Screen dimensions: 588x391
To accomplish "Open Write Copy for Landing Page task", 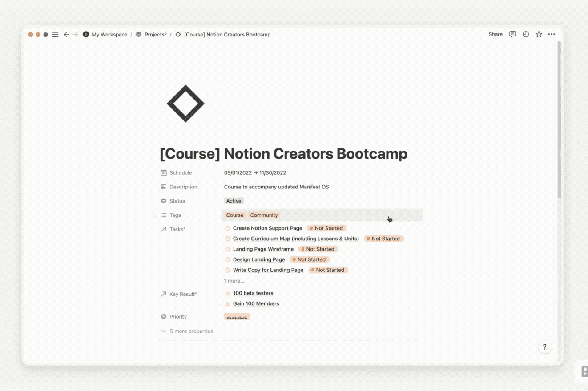I will point(268,270).
